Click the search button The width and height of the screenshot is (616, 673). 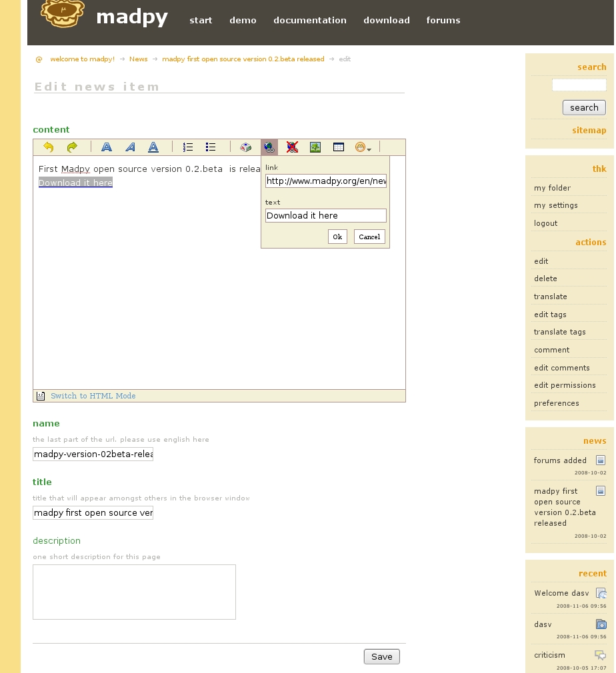(x=584, y=107)
